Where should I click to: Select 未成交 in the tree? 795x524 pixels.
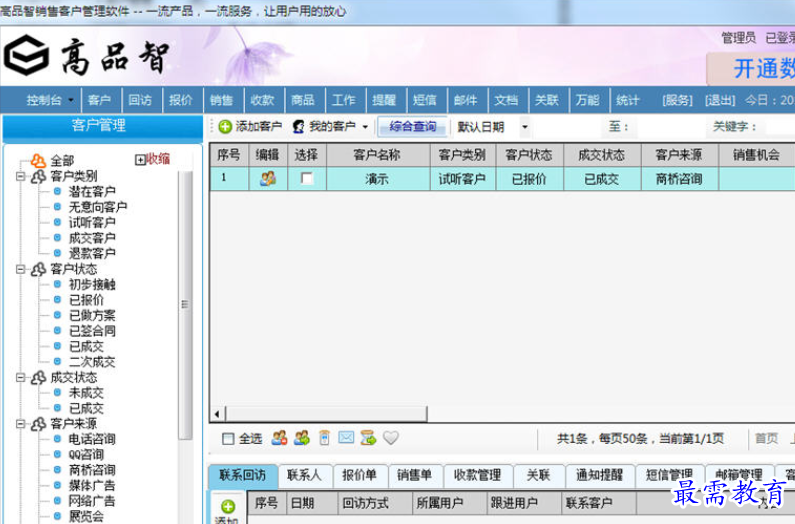(86, 393)
